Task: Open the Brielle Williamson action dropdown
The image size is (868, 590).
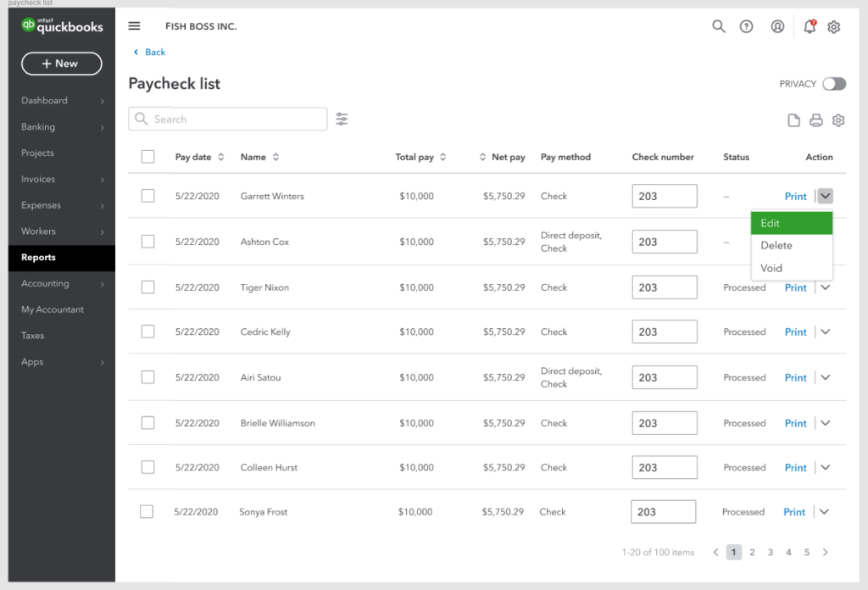Action: click(x=826, y=423)
